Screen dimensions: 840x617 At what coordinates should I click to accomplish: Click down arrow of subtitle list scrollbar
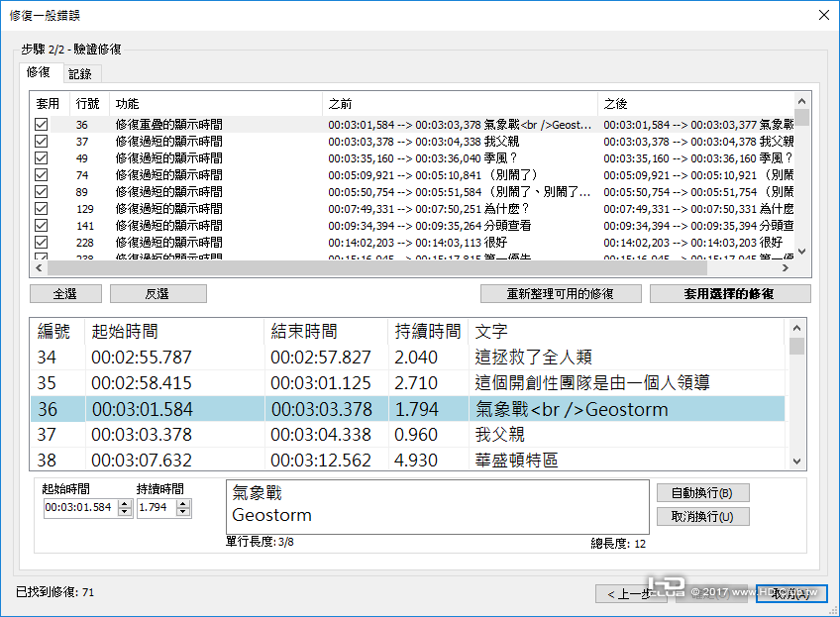796,462
